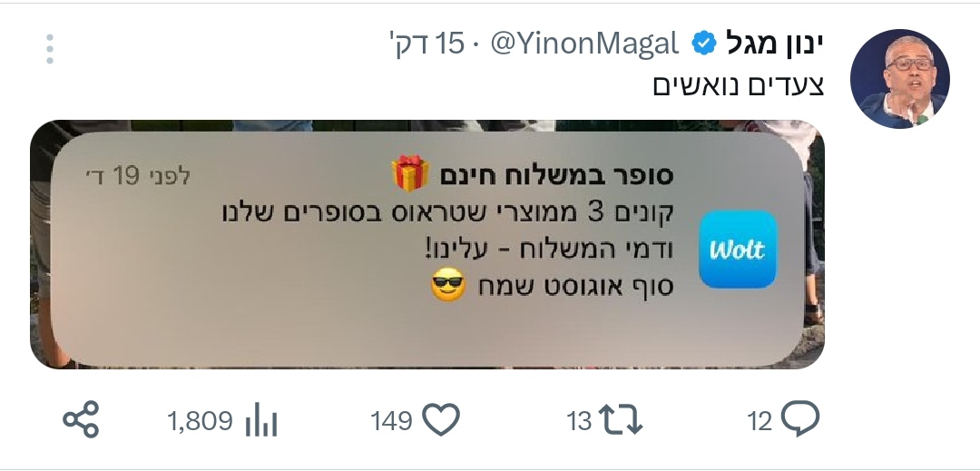The width and height of the screenshot is (980, 471).
Task: Click the 1,809 views count
Action: (x=200, y=421)
